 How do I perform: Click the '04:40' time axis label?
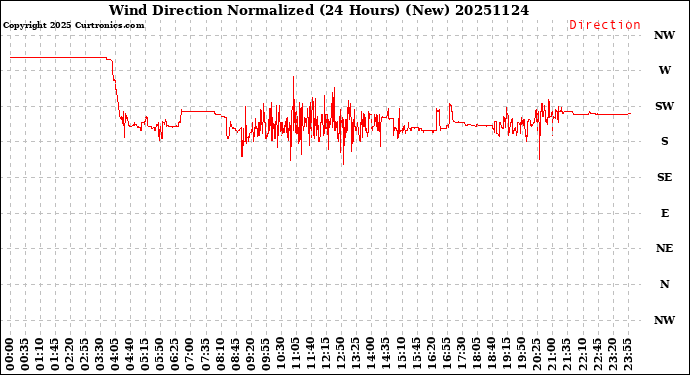point(130,355)
